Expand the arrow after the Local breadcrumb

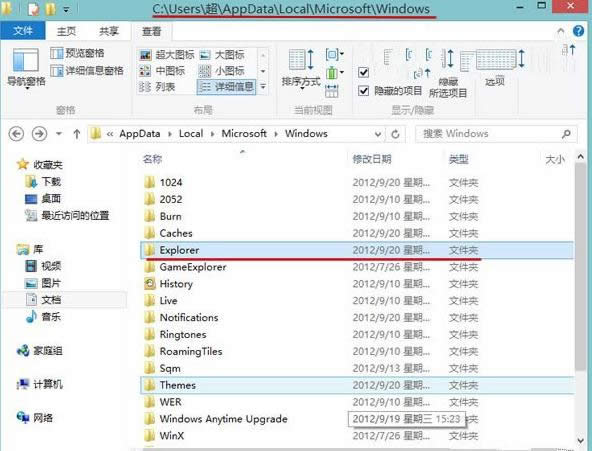(213, 134)
